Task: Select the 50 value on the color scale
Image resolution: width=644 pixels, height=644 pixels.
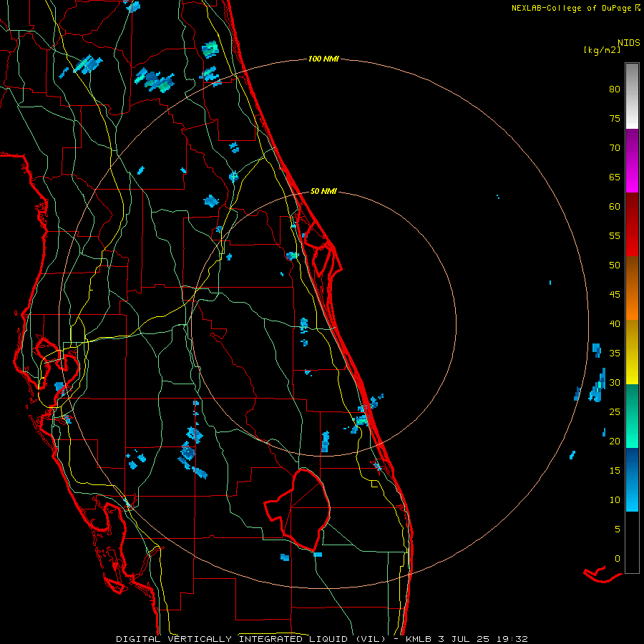Action: tap(615, 265)
